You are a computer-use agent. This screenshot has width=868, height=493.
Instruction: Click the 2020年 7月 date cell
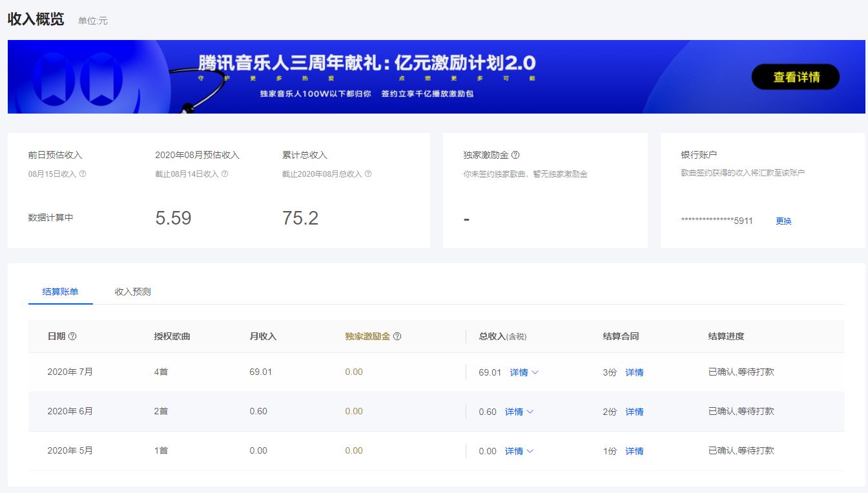coord(70,372)
